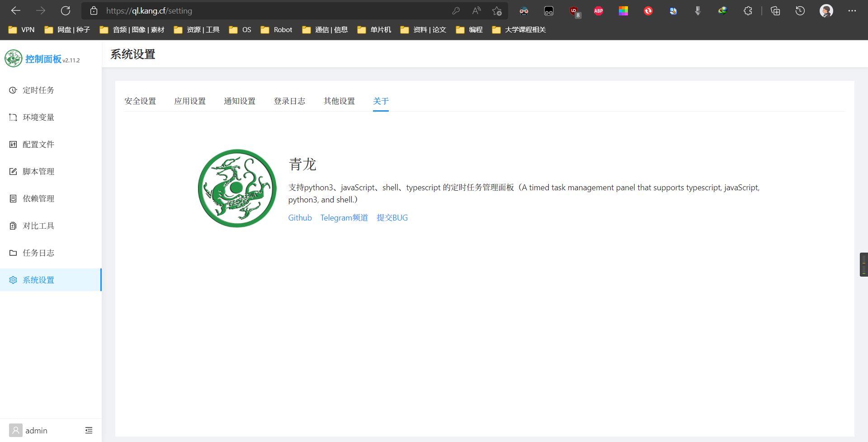Open the download arrow extension icon
This screenshot has height=442, width=868.
[x=698, y=11]
